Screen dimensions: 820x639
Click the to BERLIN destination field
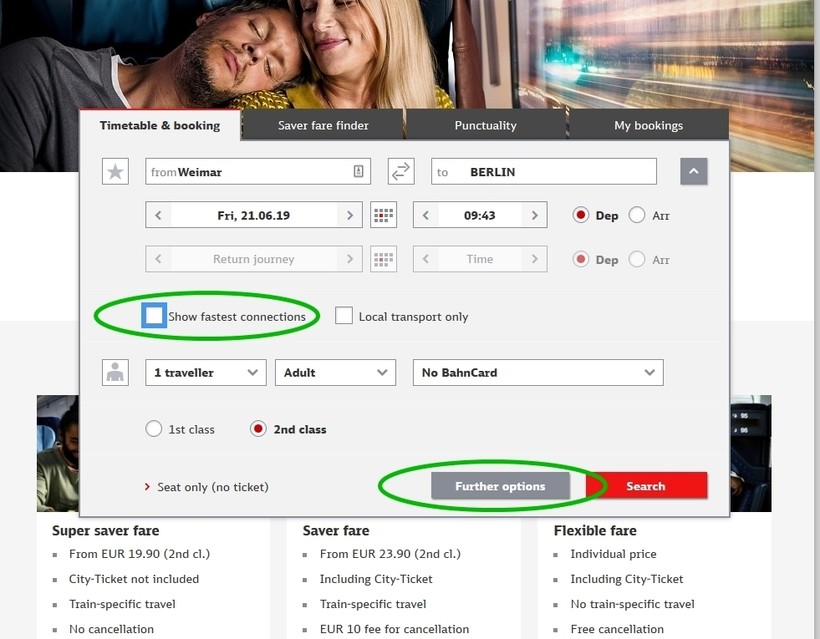tap(543, 172)
